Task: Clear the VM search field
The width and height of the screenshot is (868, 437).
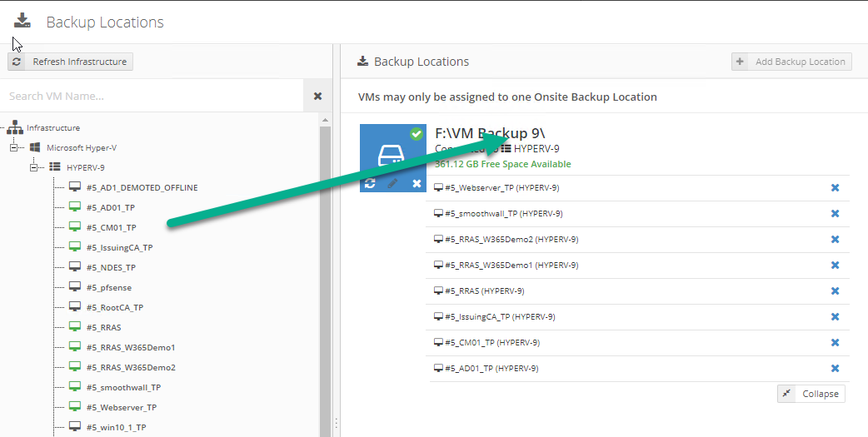Action: tap(317, 97)
